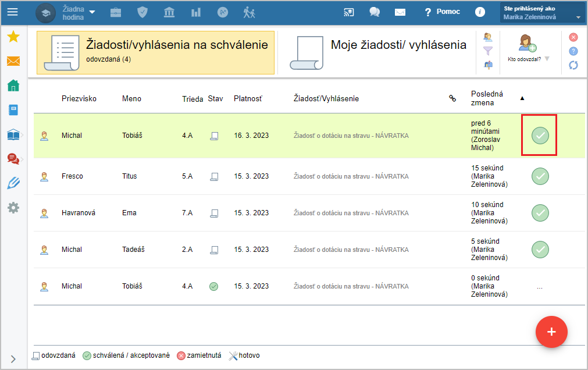Open ellipsis menu for the 0 sekúnd row
Viewport: 588px width, 370px height.
(x=540, y=287)
